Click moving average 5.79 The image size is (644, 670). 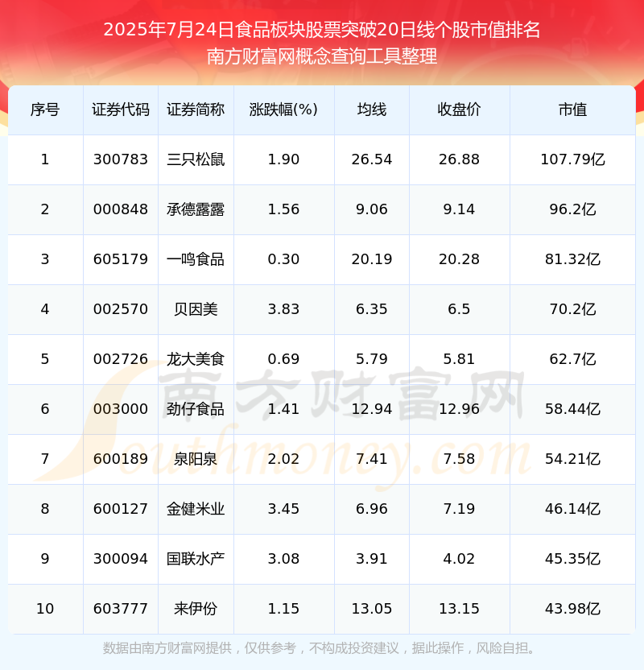point(372,359)
